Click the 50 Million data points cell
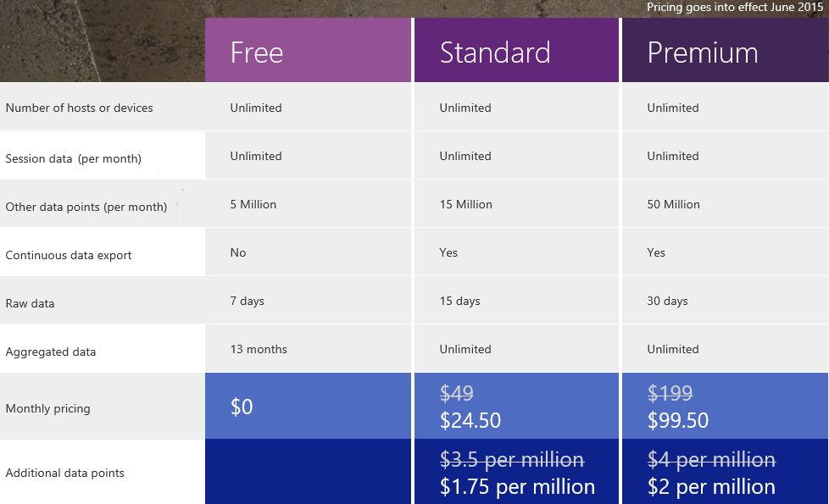829x504 pixels. point(674,204)
